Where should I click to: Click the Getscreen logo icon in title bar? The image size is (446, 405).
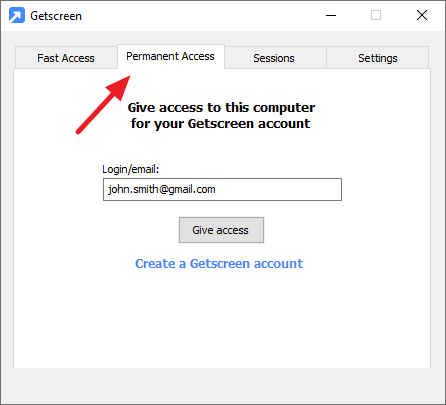(x=17, y=15)
